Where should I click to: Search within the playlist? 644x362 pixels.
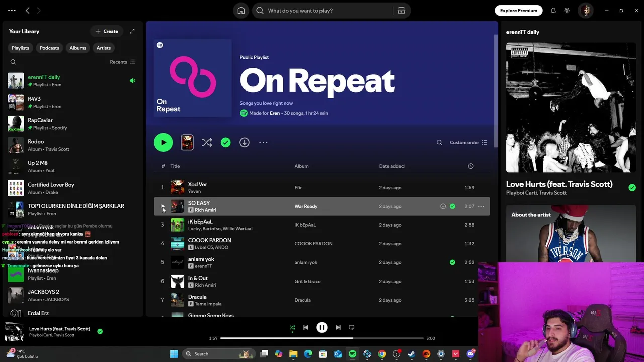click(439, 143)
